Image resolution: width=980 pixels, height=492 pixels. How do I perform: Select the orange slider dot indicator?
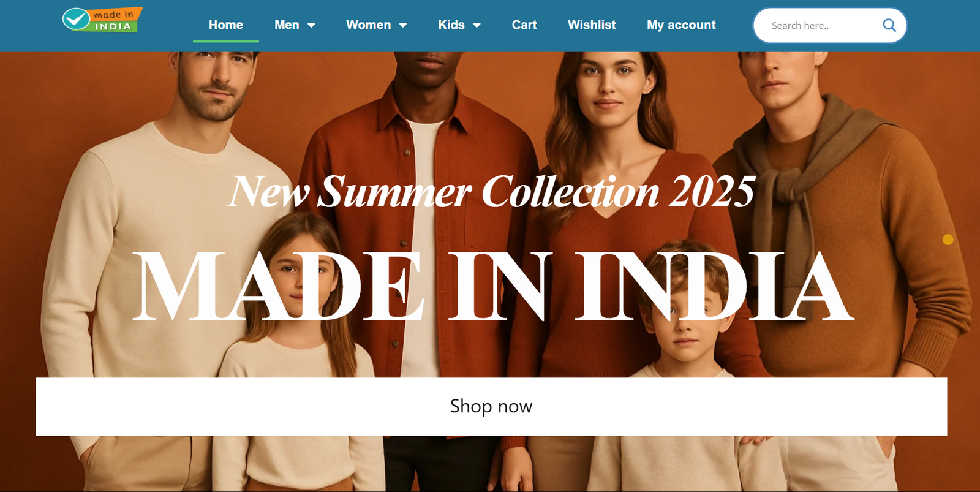coord(948,240)
